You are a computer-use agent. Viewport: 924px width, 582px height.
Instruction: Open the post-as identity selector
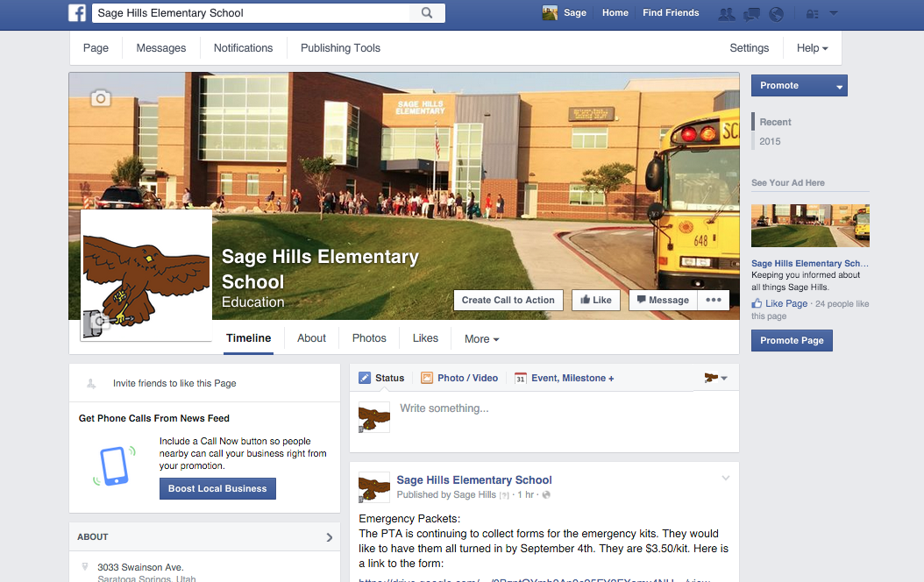[x=715, y=378]
